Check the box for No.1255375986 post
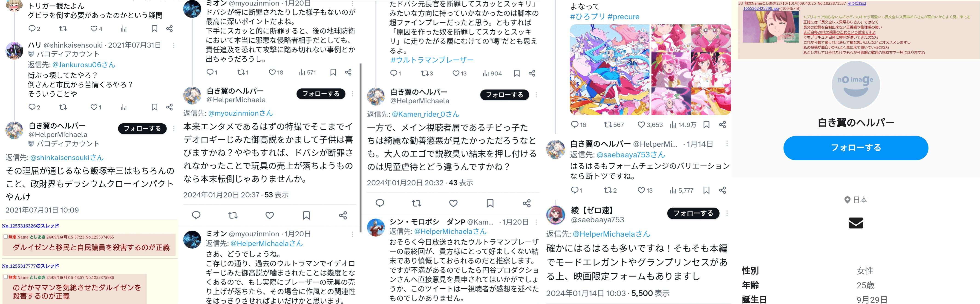Screen dimensions: 980x304 pyautogui.click(x=5, y=277)
